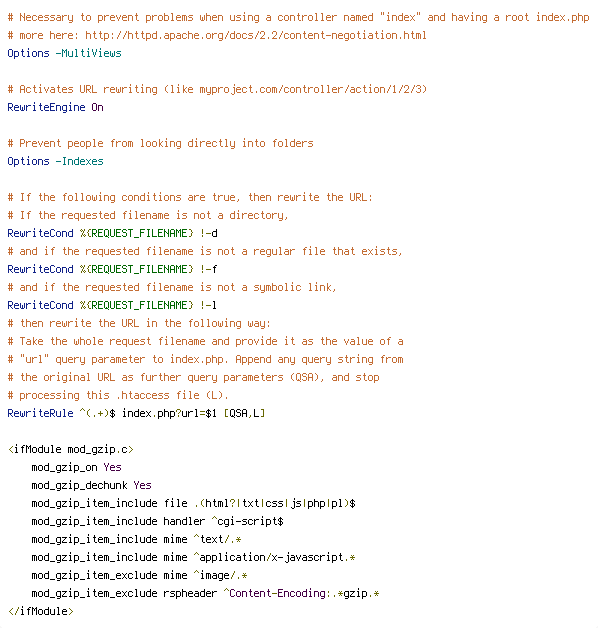Click the RewriteCond line ending in !-l
Image resolution: width=598 pixels, height=628 pixels.
(112, 305)
